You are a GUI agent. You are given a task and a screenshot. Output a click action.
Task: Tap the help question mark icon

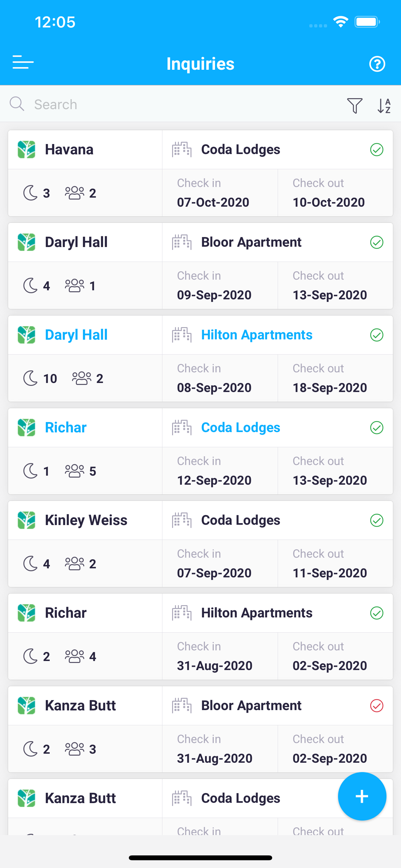click(x=377, y=64)
